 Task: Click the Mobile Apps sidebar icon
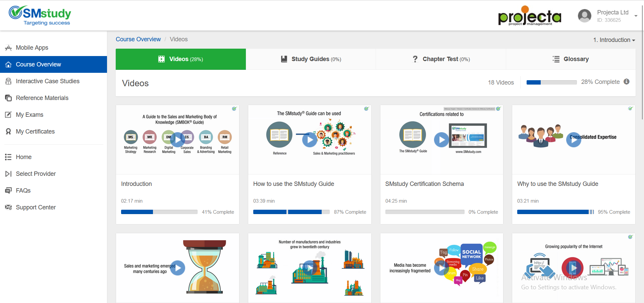click(x=8, y=48)
